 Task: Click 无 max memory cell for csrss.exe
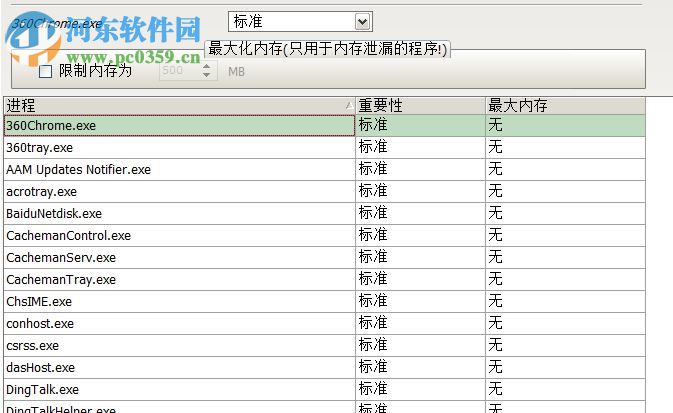(565, 346)
